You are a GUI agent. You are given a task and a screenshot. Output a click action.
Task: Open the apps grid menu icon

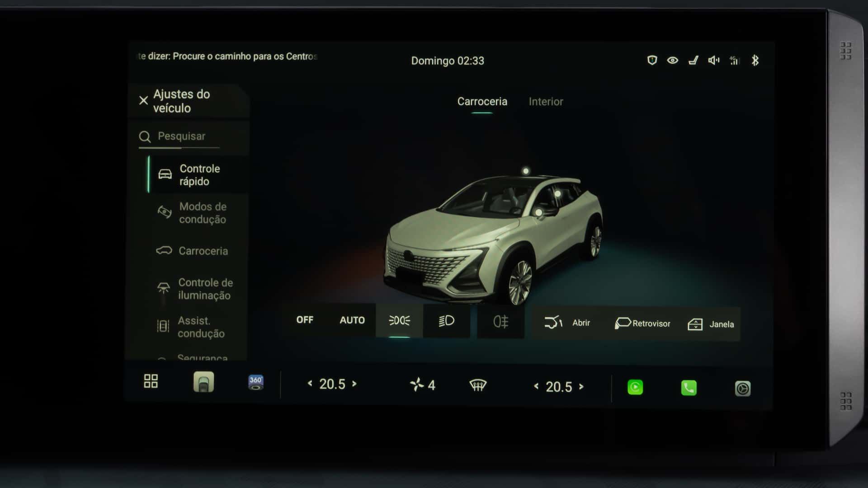[151, 381]
